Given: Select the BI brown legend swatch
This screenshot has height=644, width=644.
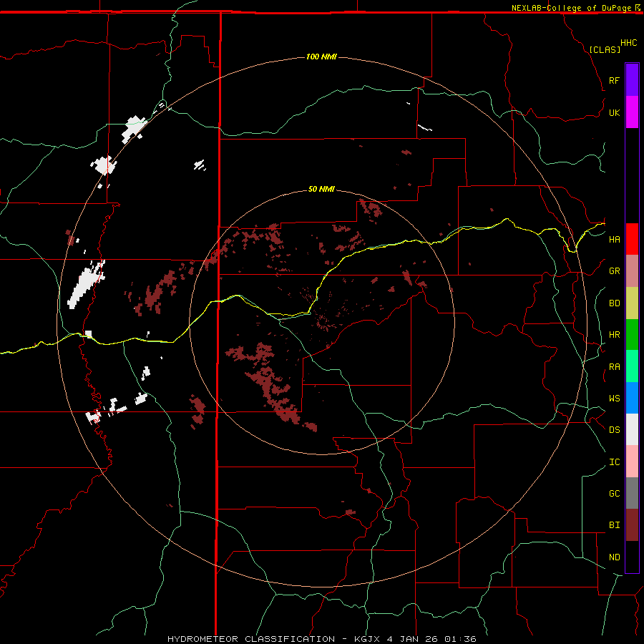Looking at the screenshot, I should tap(632, 525).
